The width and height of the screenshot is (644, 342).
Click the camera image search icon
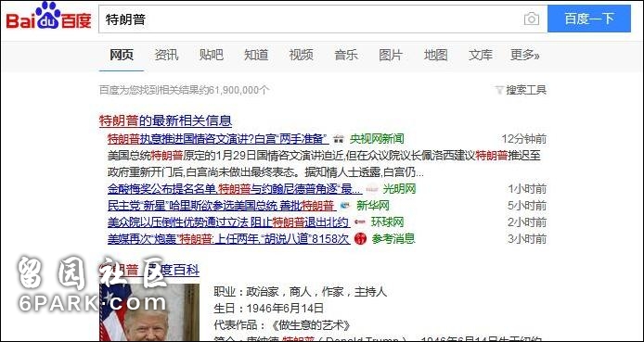tap(531, 19)
